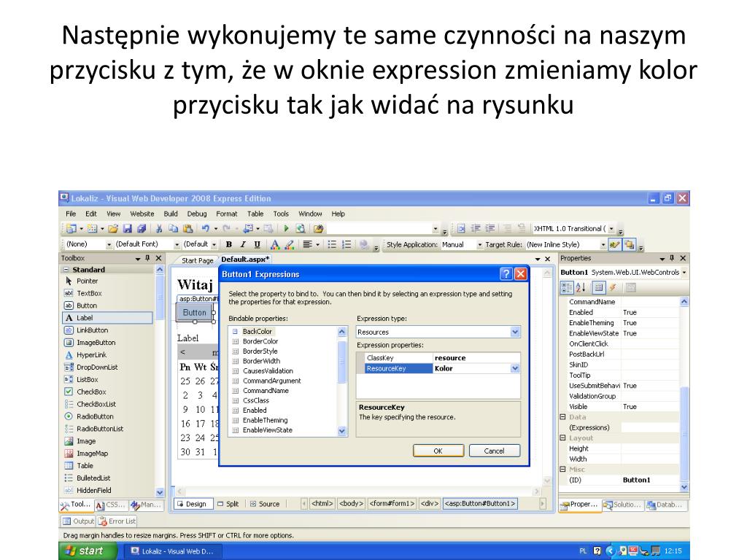Image resolution: width=747 pixels, height=560 pixels.
Task: Collapse the Layout category in Properties
Action: pyautogui.click(x=562, y=437)
